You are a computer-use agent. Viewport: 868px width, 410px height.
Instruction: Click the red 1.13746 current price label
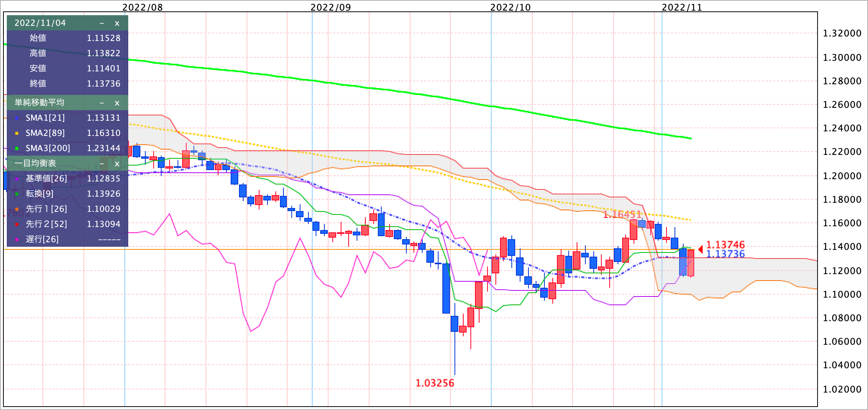(725, 245)
